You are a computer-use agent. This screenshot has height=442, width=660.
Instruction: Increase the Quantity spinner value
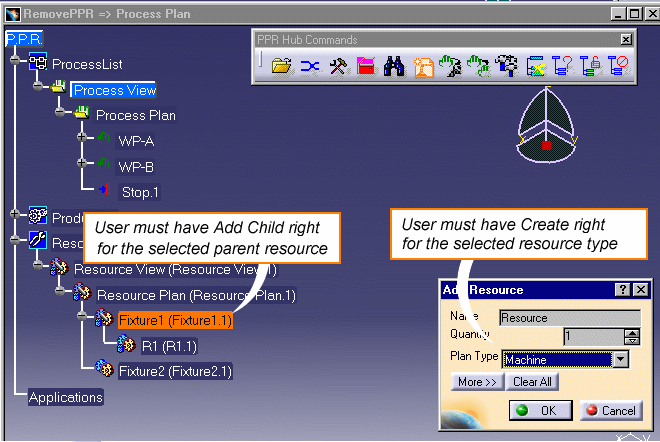[x=631, y=332]
